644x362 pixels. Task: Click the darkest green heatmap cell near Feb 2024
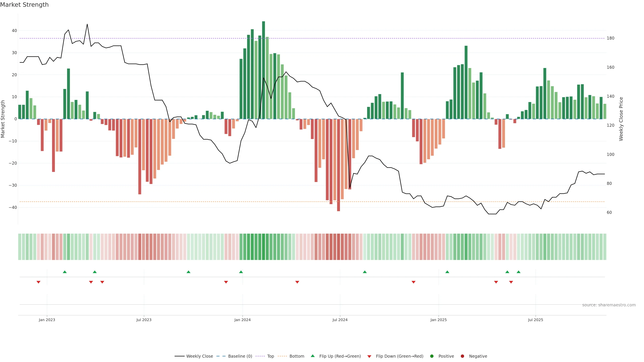click(263, 247)
